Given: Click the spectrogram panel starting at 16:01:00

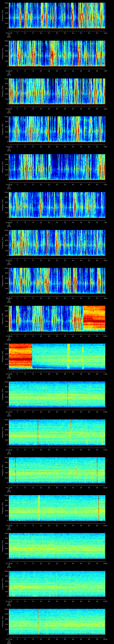Looking at the screenshot, I should [57, 16].
